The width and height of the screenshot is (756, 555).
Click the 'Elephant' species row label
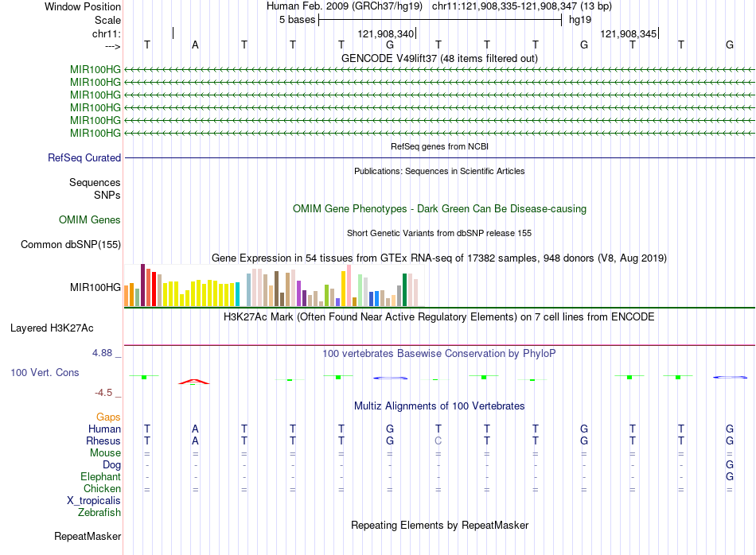100,476
